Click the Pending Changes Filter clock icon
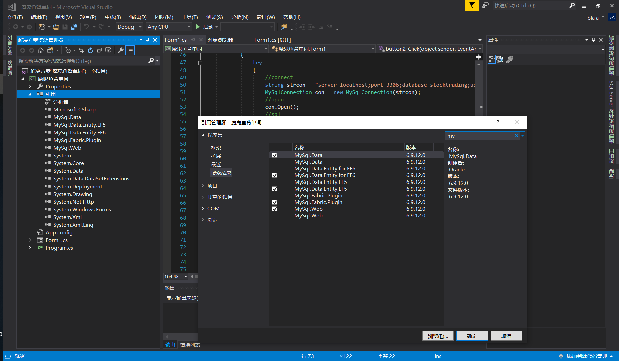This screenshot has height=364, width=619. coord(68,50)
